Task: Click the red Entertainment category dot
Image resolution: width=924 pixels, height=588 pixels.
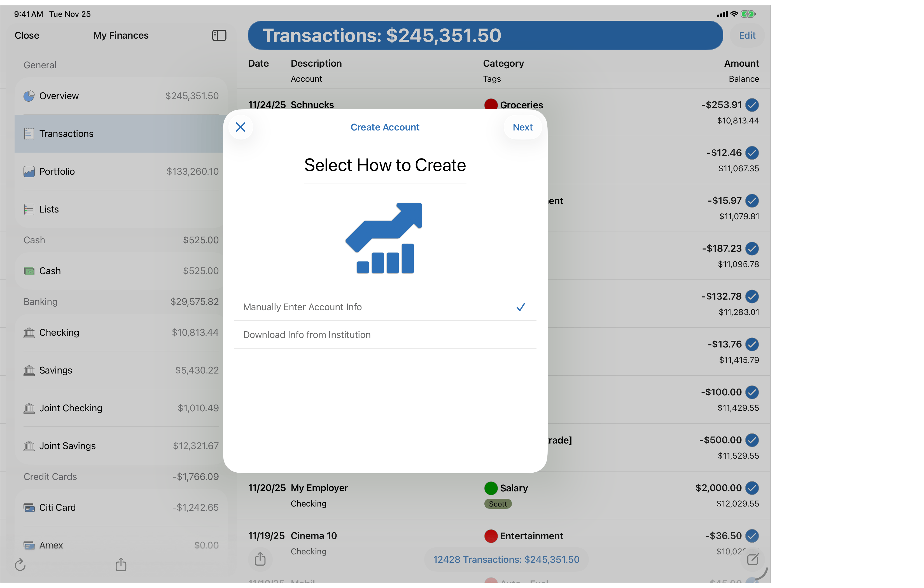Action: tap(491, 536)
